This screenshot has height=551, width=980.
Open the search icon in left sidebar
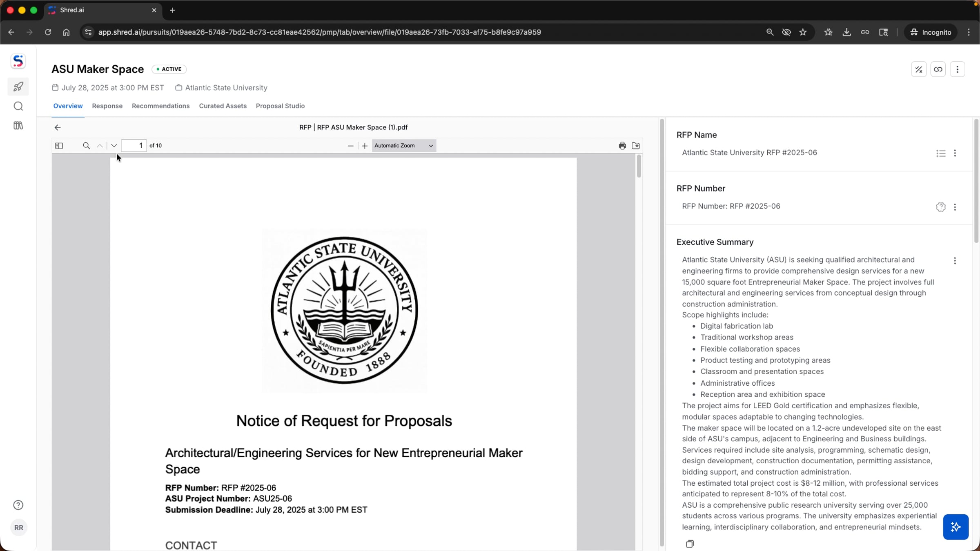pyautogui.click(x=18, y=106)
